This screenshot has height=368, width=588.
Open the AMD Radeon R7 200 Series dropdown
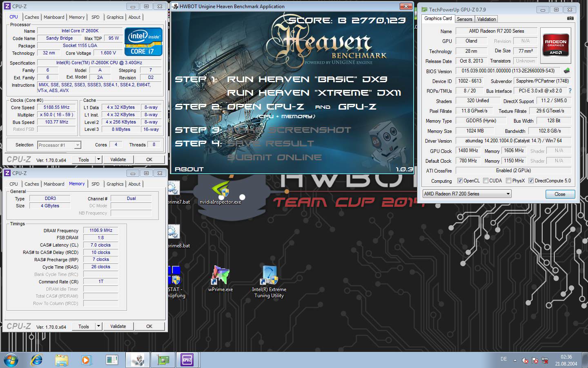[x=467, y=194]
